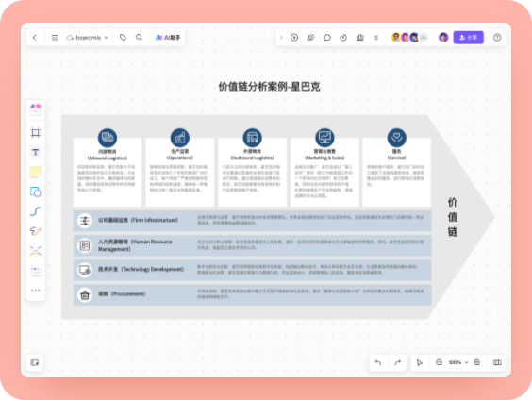Click the Firm Infrastructure row icon
Screen dimensions: 532x400
[85, 221]
